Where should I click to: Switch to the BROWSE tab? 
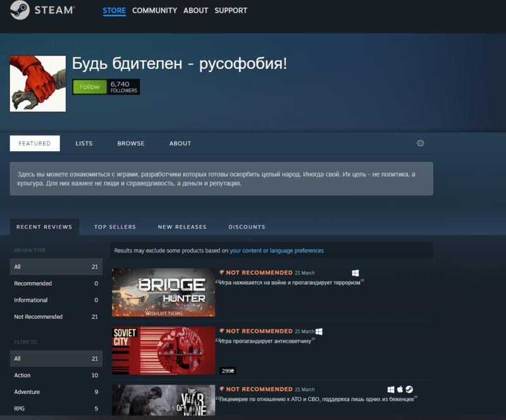coord(131,144)
